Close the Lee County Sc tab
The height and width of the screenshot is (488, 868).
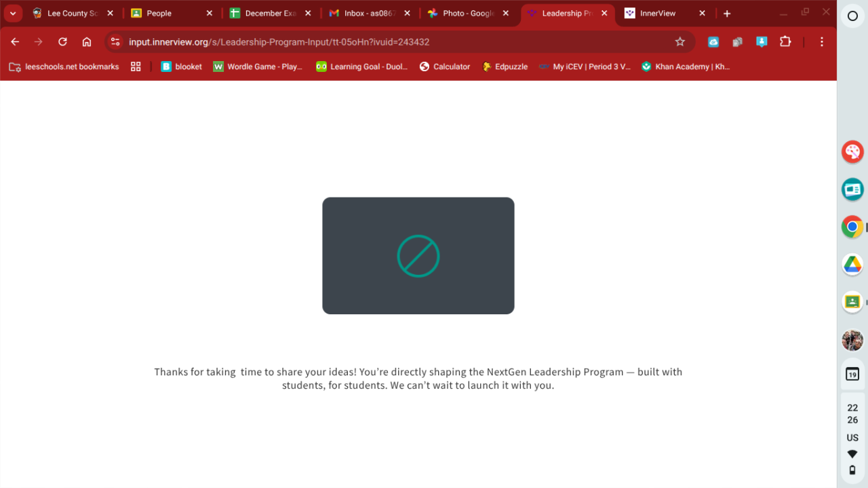tap(110, 13)
